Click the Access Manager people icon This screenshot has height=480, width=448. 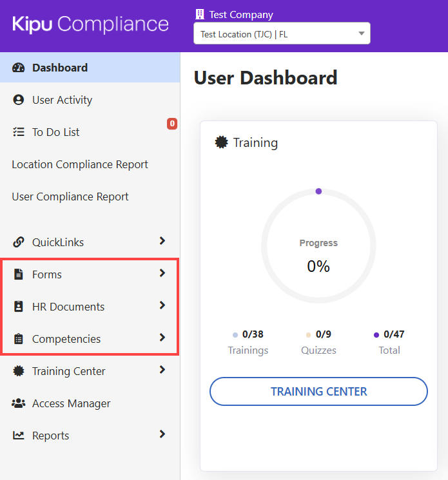click(x=19, y=403)
